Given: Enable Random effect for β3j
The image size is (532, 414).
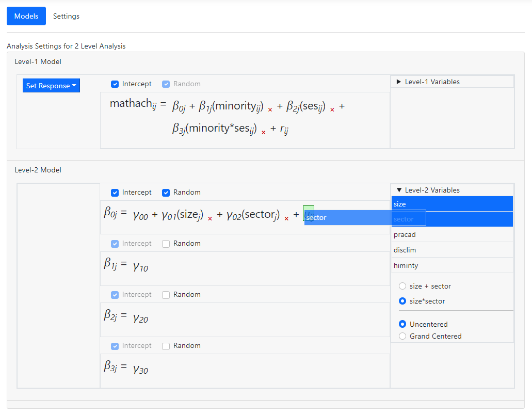Looking at the screenshot, I should [x=166, y=346].
